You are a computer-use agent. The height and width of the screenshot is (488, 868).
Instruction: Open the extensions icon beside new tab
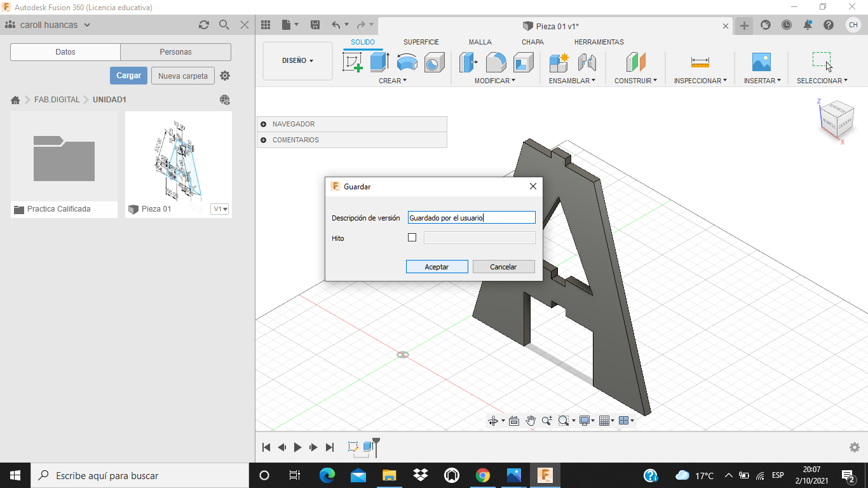click(x=766, y=25)
